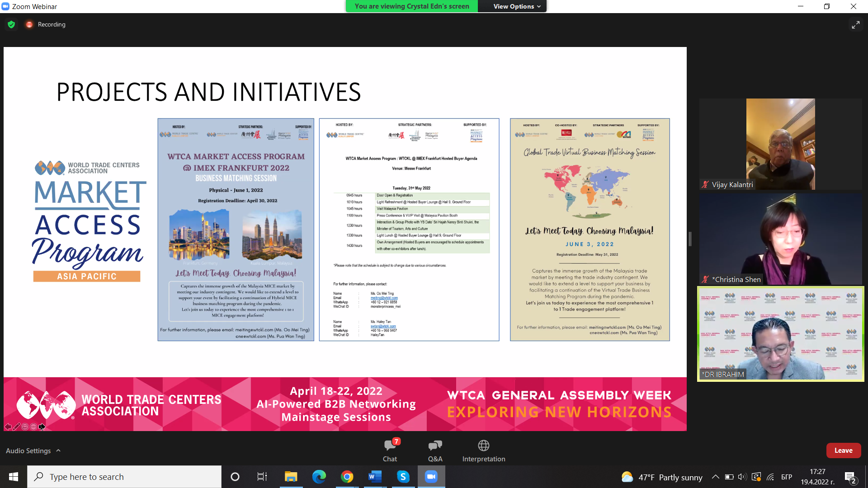The height and width of the screenshot is (488, 868).
Task: Switch to Microsoft Word on the taskbar
Action: point(375,477)
